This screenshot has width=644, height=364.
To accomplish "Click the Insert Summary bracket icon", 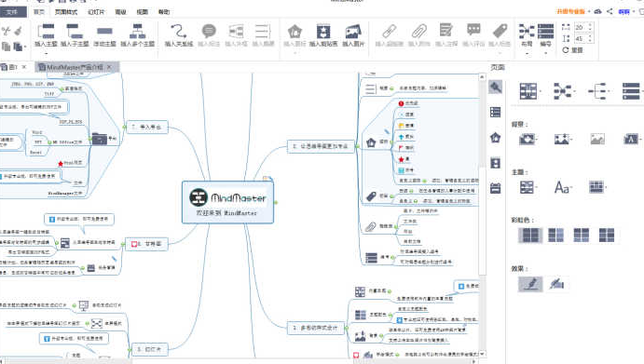I will pos(263,32).
